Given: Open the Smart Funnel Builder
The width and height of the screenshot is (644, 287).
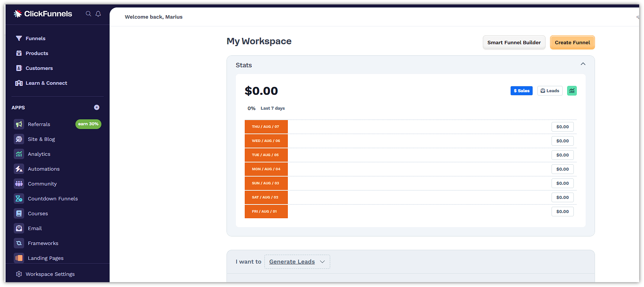Looking at the screenshot, I should [x=514, y=42].
